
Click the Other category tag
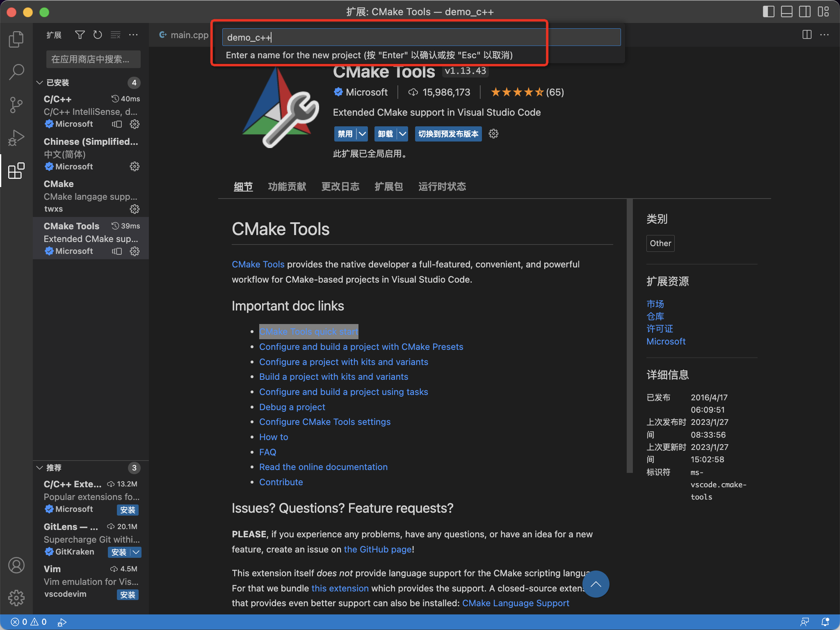coord(660,243)
